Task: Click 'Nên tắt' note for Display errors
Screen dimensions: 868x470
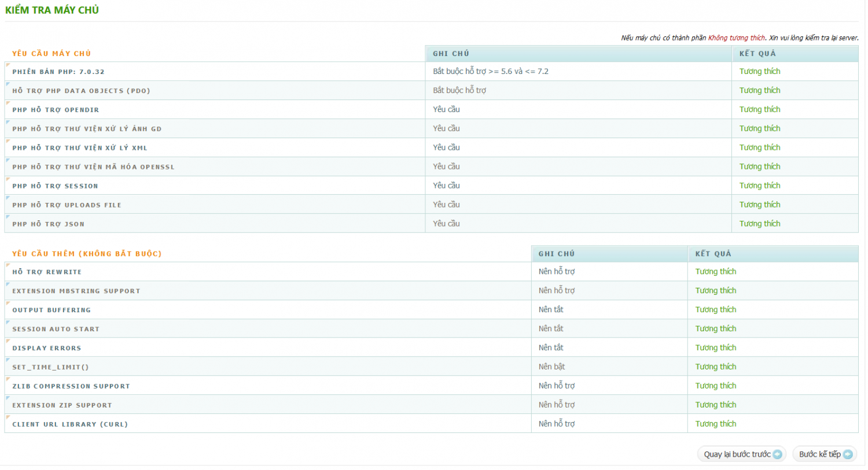Action: (x=551, y=347)
